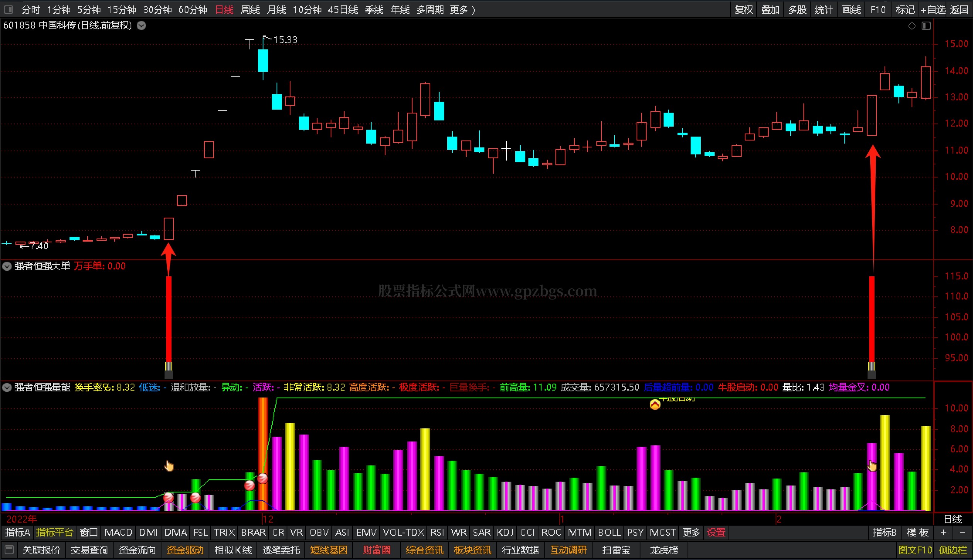Click the +自选 button
This screenshot has height=560, width=973.
tap(932, 10)
